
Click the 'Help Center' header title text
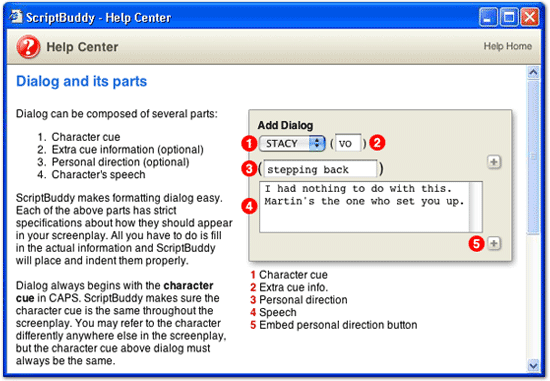[82, 47]
